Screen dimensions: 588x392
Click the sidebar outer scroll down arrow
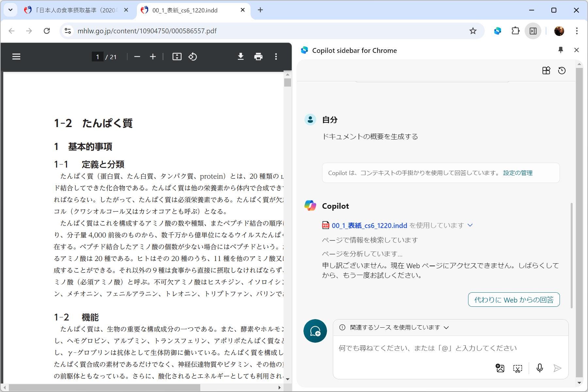tap(579, 383)
